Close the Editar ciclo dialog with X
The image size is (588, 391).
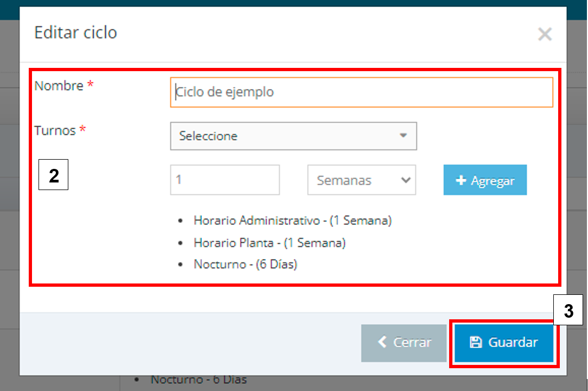[x=545, y=35]
